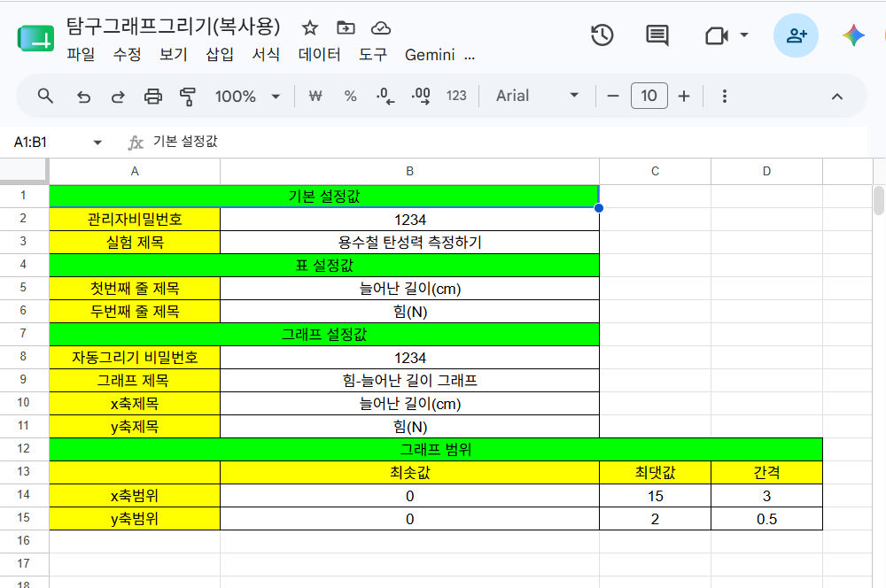Screen dimensions: 886x588
Task: Click the formula bar text 기본 설정값
Action: (185, 141)
